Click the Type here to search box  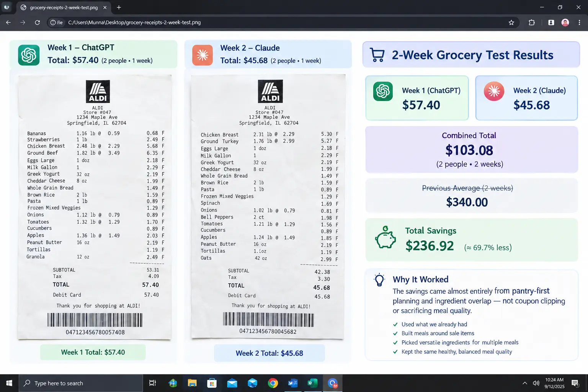(x=81, y=383)
